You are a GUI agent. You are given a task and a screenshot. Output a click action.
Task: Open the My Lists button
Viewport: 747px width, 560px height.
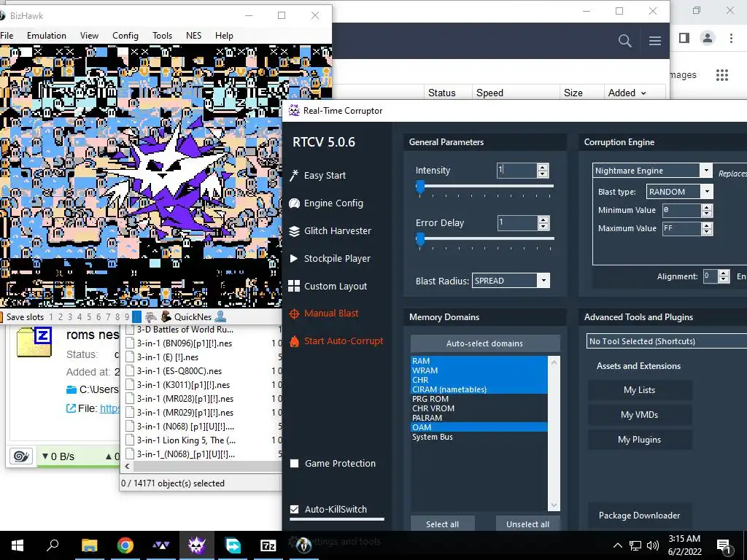(x=639, y=390)
